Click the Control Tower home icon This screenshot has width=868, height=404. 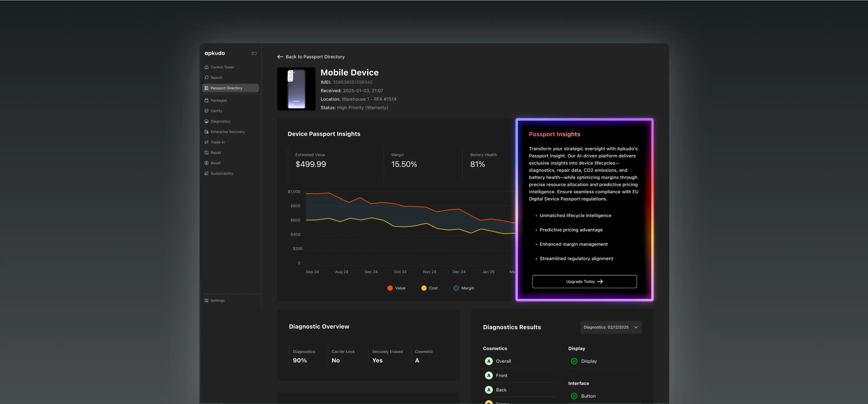tap(206, 67)
